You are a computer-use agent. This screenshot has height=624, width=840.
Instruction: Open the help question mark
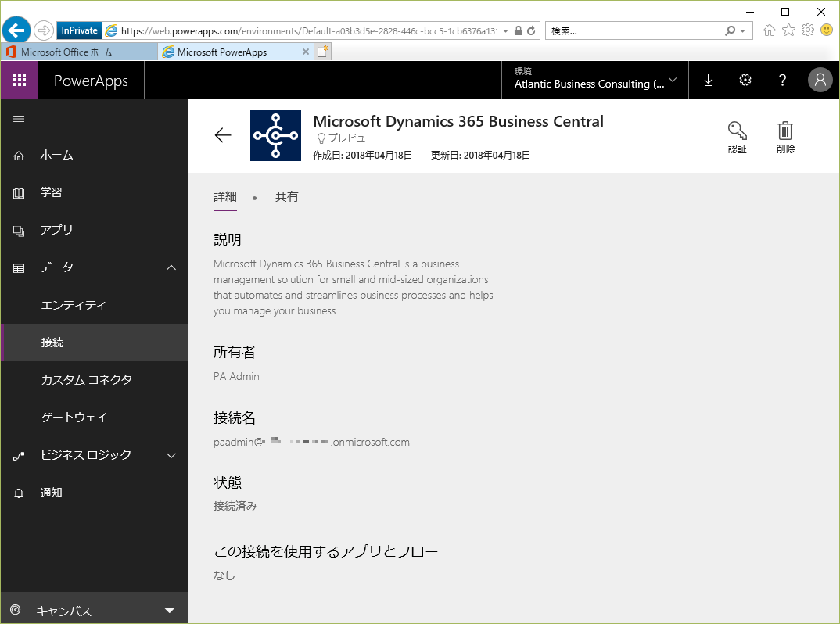click(782, 80)
